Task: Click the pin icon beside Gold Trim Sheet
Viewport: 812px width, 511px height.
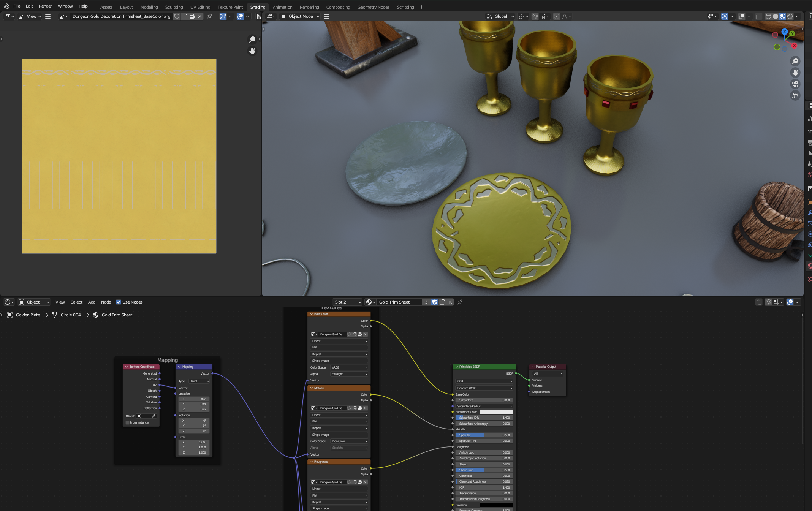Action: pos(460,302)
